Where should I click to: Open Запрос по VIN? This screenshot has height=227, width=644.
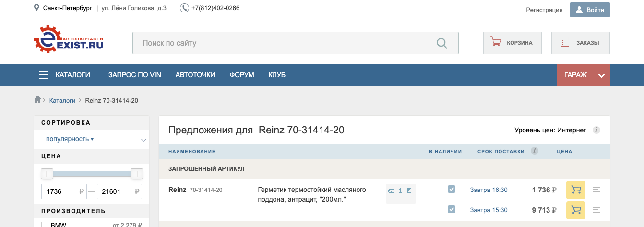pos(135,75)
